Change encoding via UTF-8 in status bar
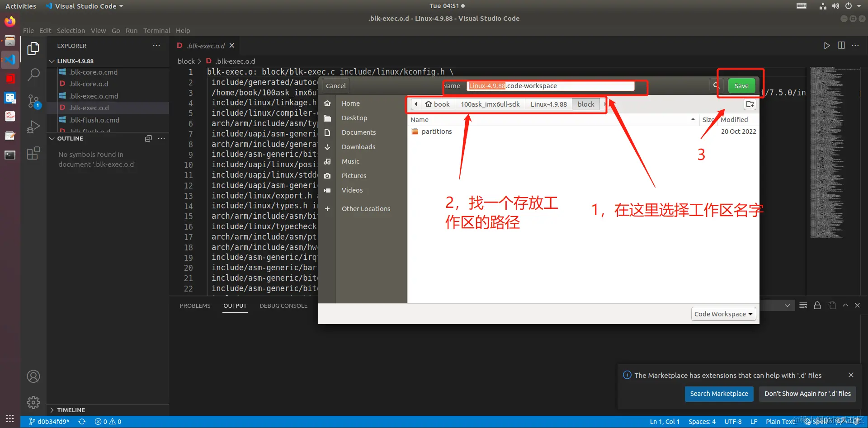Screen dimensions: 868x428 click(733, 422)
